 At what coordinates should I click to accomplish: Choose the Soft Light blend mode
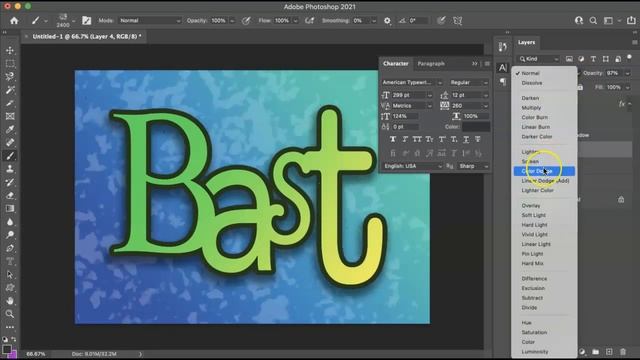click(533, 215)
